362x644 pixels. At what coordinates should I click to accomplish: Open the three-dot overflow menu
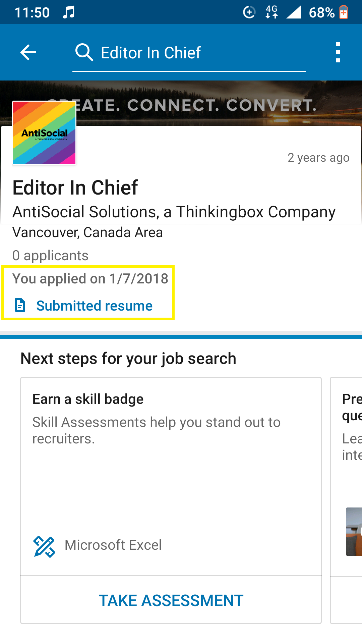(338, 52)
